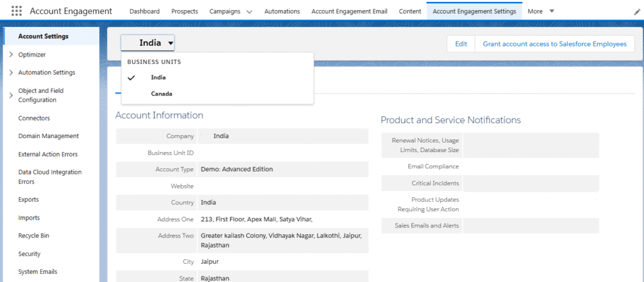The height and width of the screenshot is (282, 644).
Task: Click the Company value India
Action: [x=221, y=136]
